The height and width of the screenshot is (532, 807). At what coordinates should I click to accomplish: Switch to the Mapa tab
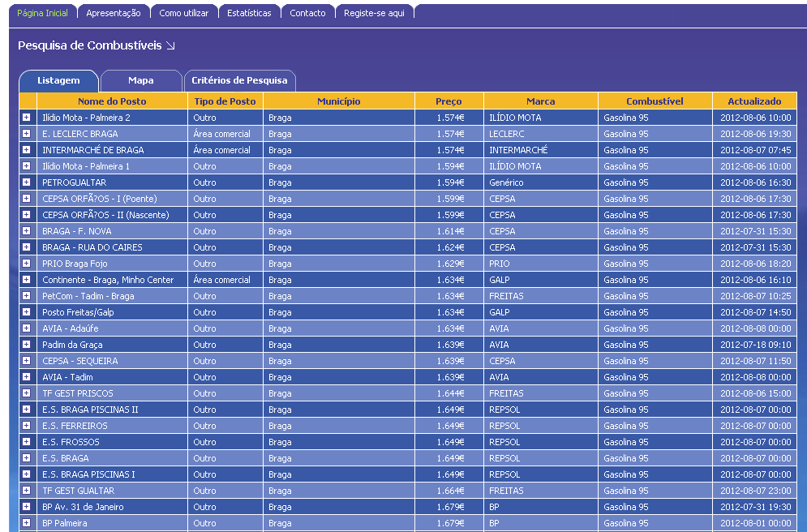tap(141, 81)
